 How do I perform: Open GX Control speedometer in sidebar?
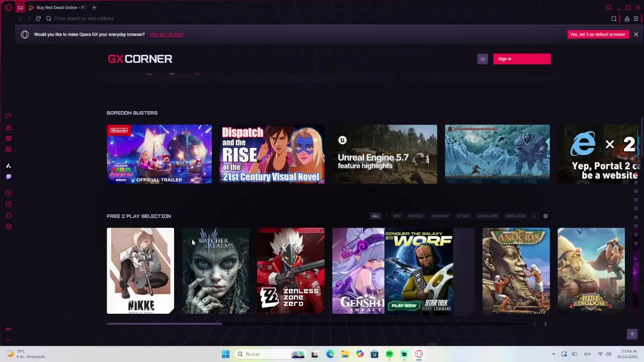pyautogui.click(x=9, y=116)
